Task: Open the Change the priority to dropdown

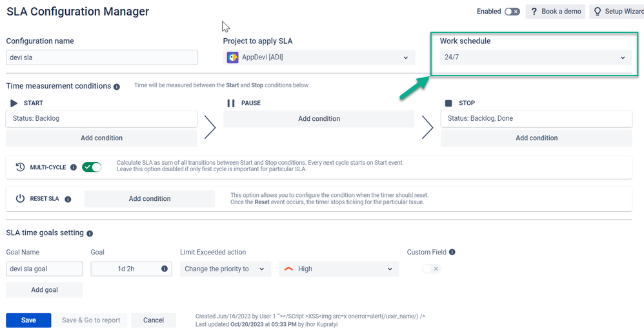Action: [x=225, y=269]
